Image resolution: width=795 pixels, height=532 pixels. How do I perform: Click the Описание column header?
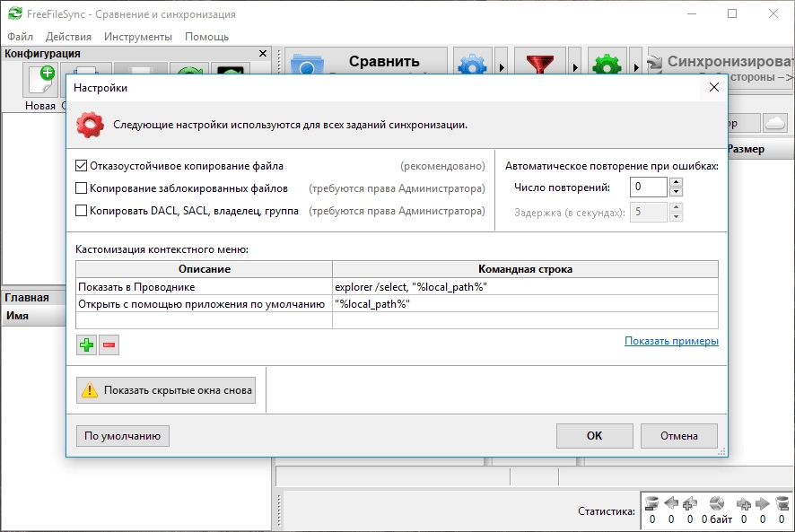tap(204, 269)
